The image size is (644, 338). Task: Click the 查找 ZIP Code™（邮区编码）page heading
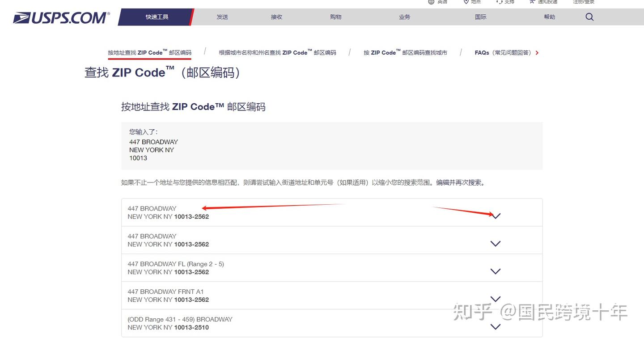(x=162, y=72)
